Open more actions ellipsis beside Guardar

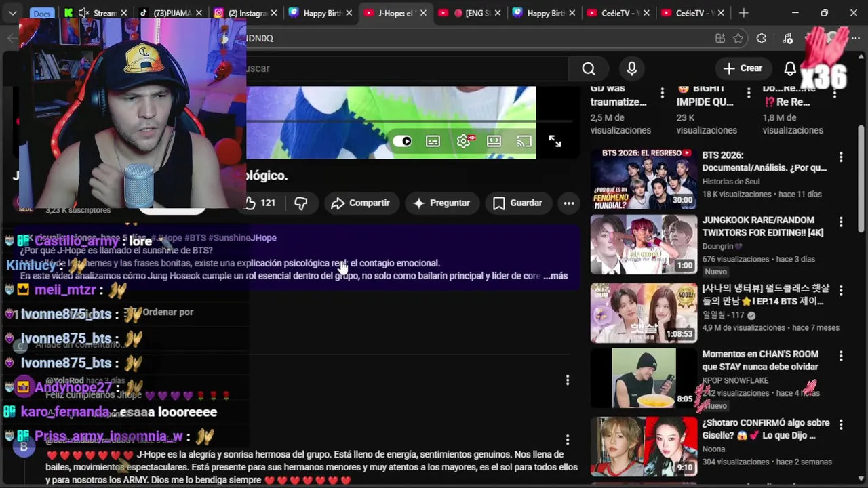pyautogui.click(x=569, y=203)
